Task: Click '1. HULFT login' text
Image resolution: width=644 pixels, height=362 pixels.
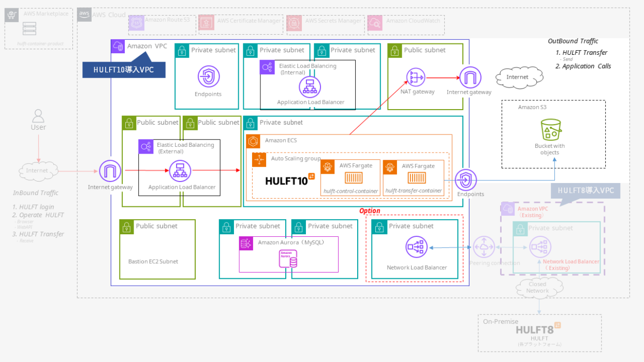Action: pyautogui.click(x=33, y=207)
